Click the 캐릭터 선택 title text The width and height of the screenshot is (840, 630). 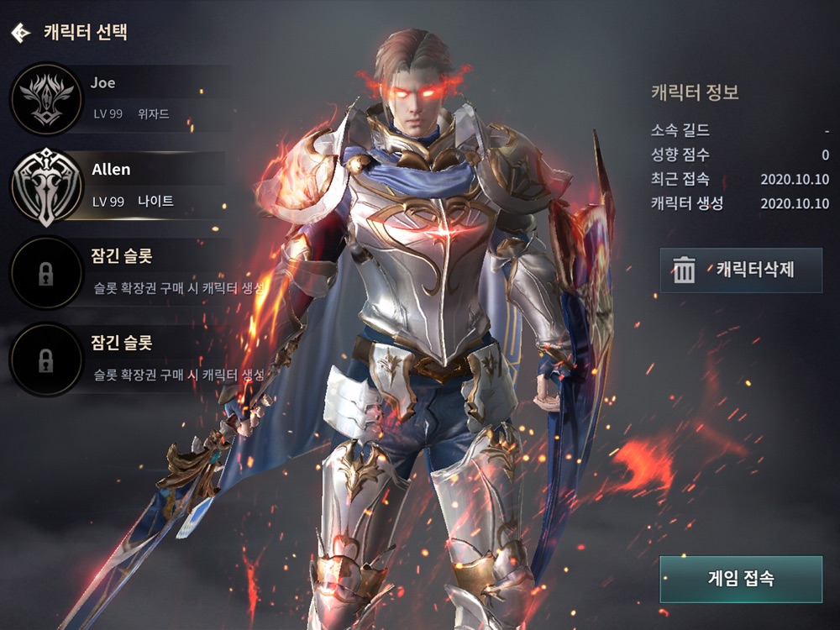click(x=86, y=33)
